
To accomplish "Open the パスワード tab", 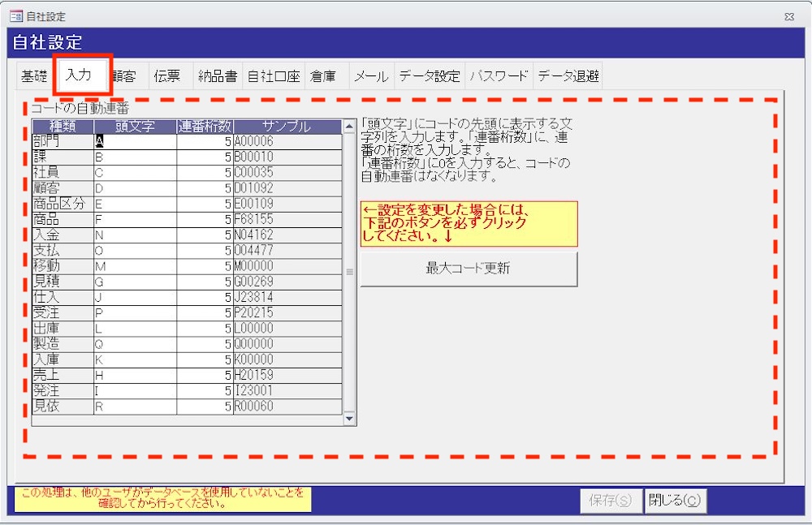I will pos(499,77).
